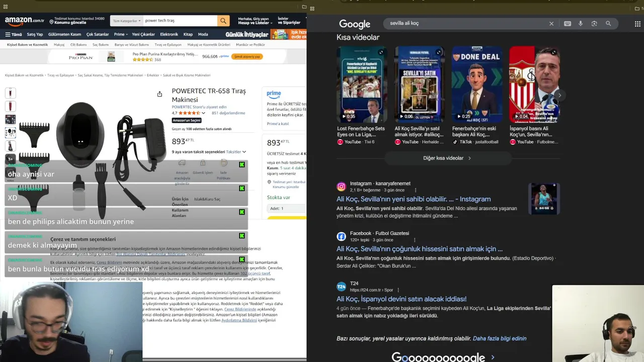Click Amazon search magnifier button
The height and width of the screenshot is (362, 644).
(x=223, y=21)
